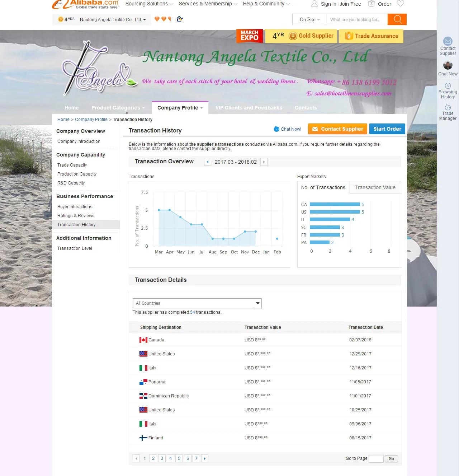Image resolution: width=459 pixels, height=476 pixels.
Task: Click the February data point on chart
Action: click(277, 239)
